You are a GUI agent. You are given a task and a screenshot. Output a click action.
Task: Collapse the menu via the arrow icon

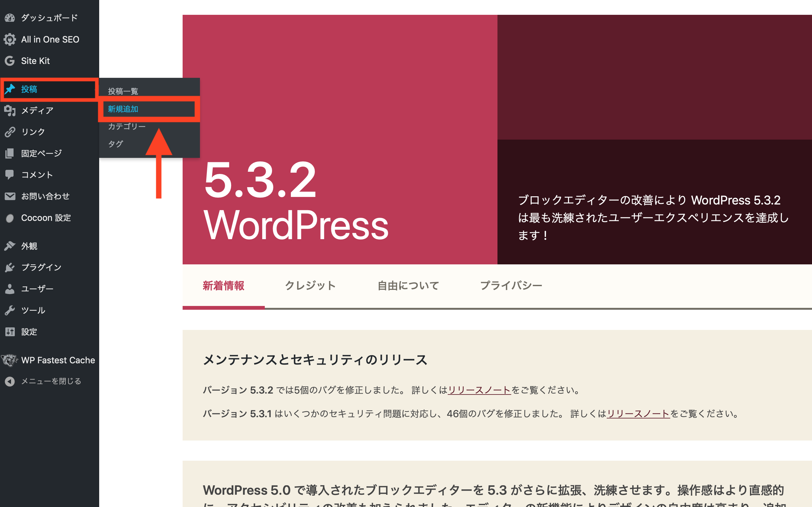tap(10, 381)
